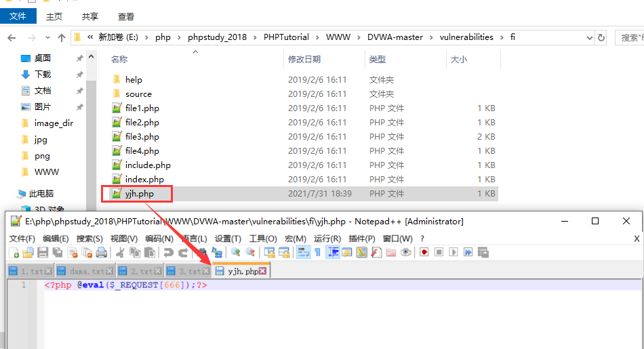Open the 视图(V) menu

tap(124, 239)
